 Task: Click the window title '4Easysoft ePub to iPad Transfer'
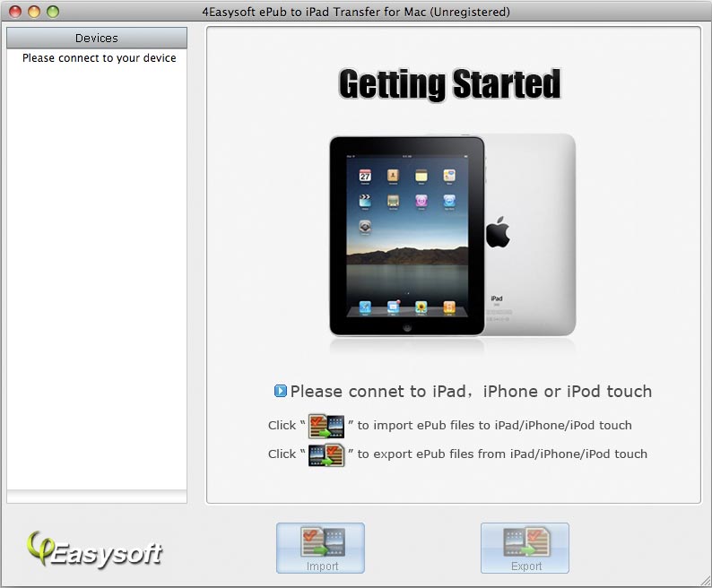pyautogui.click(x=356, y=12)
